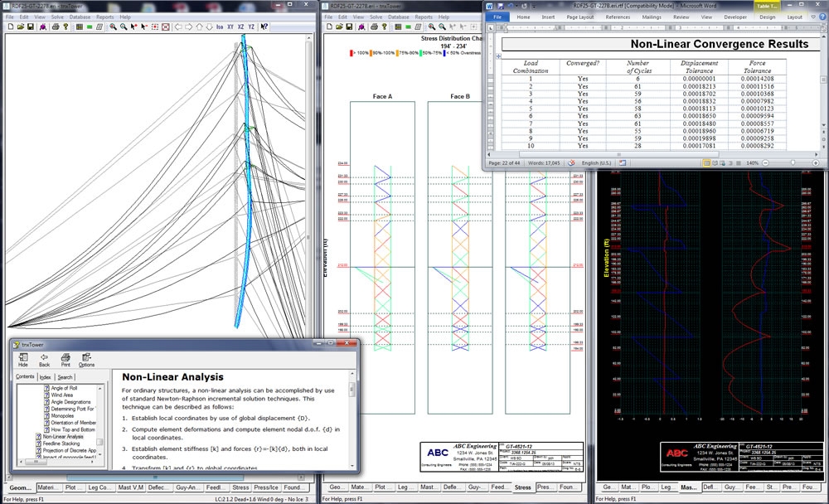Click the red >100% stress legend swatch
829x504 pixels.
(x=351, y=53)
